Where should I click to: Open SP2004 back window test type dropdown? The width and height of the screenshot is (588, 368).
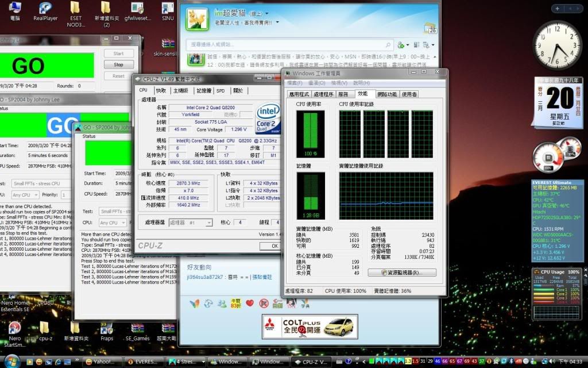[41, 183]
